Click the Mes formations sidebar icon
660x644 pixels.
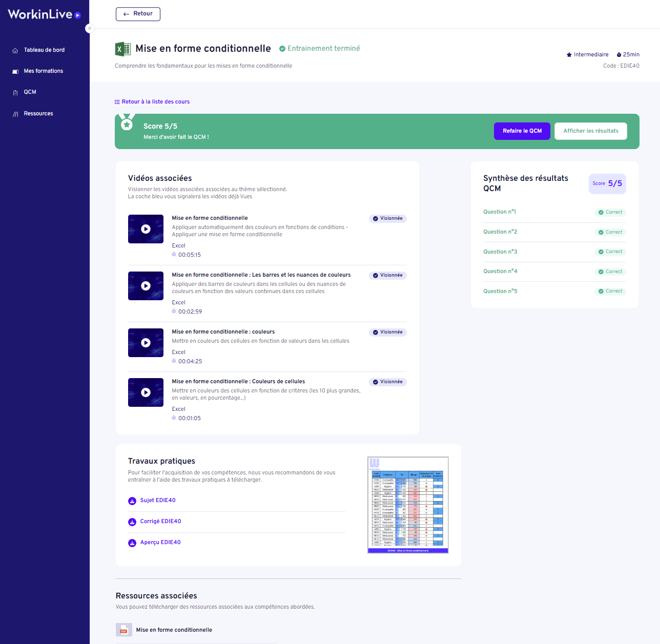(15, 71)
